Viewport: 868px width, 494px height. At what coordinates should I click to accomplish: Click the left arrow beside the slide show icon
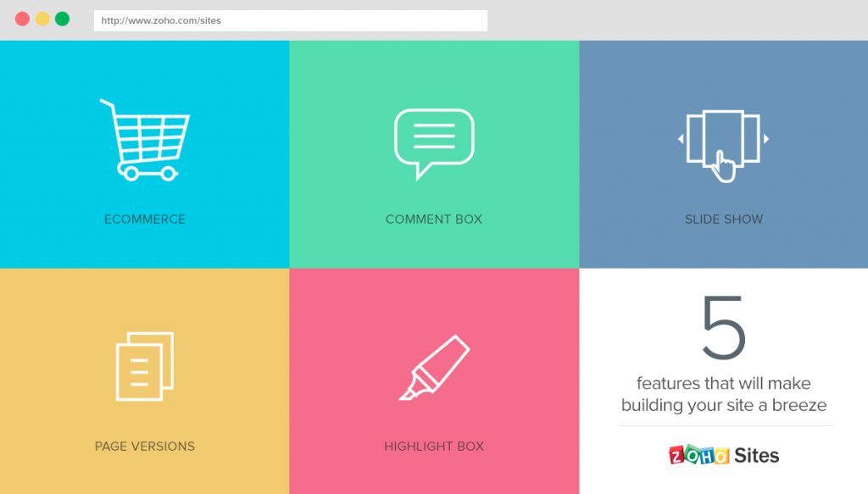[680, 139]
